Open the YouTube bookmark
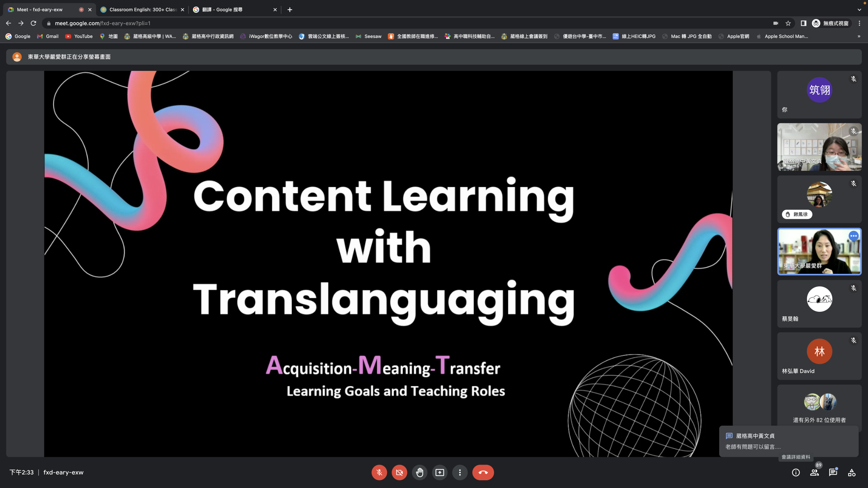The image size is (868, 488). coord(79,36)
